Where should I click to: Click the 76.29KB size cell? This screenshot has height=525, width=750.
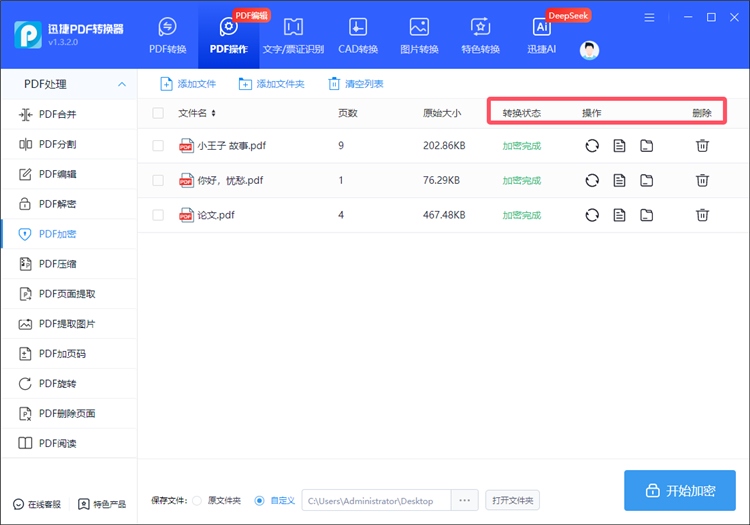(441, 180)
